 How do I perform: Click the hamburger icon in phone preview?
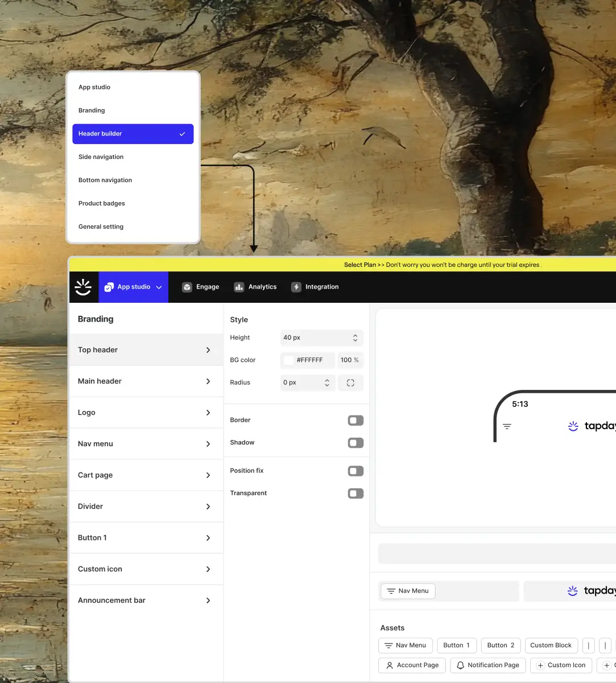[x=507, y=426]
